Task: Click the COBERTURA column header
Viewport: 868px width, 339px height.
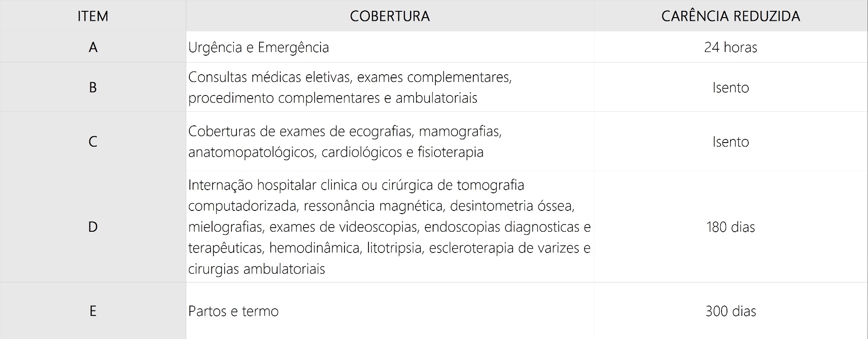Action: pyautogui.click(x=390, y=16)
